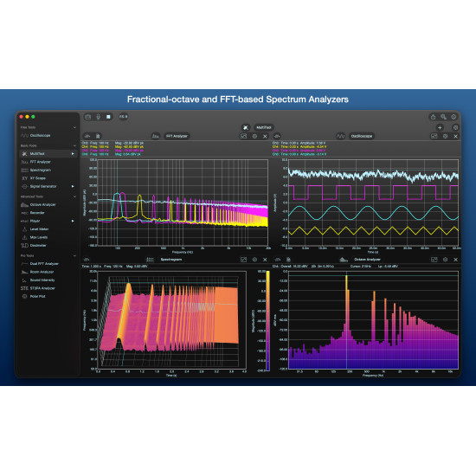The image size is (476, 476).
Task: Click the chart image icon in FFT panel
Action: click(244, 136)
